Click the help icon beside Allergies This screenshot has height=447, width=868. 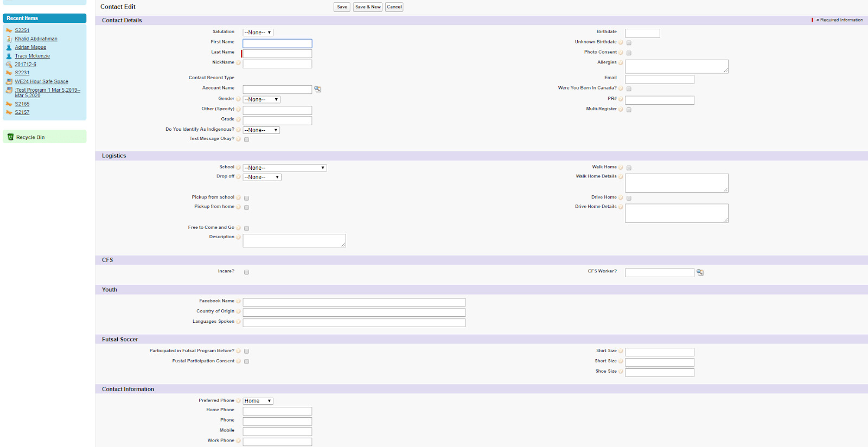point(621,63)
